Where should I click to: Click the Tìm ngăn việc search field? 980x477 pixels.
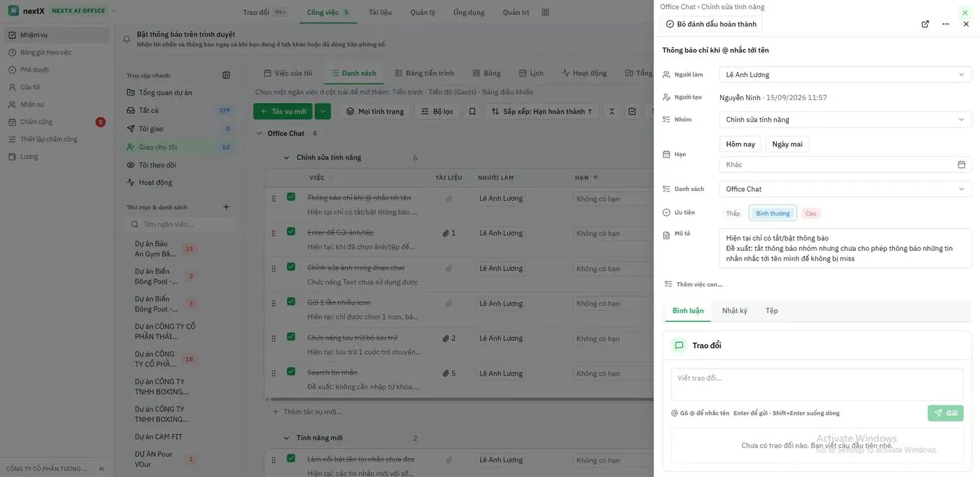(182, 224)
